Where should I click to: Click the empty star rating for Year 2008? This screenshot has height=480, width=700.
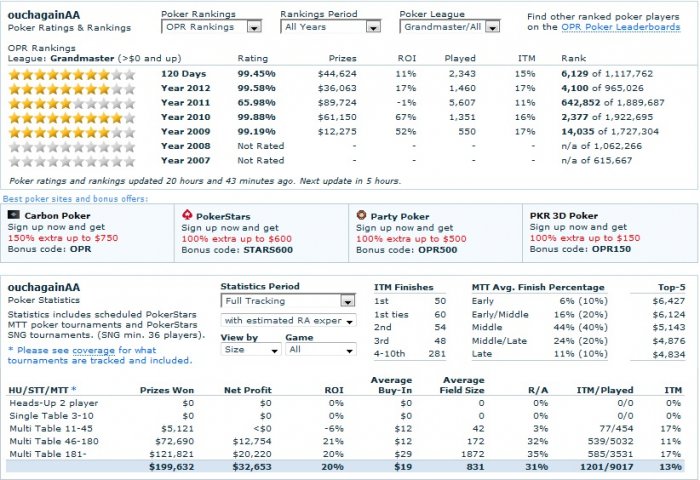[72, 146]
